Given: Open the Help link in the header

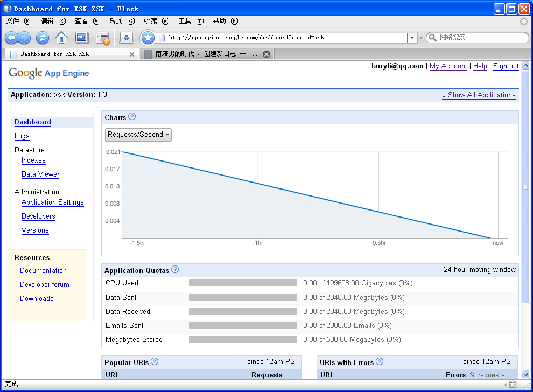Looking at the screenshot, I should tap(480, 66).
